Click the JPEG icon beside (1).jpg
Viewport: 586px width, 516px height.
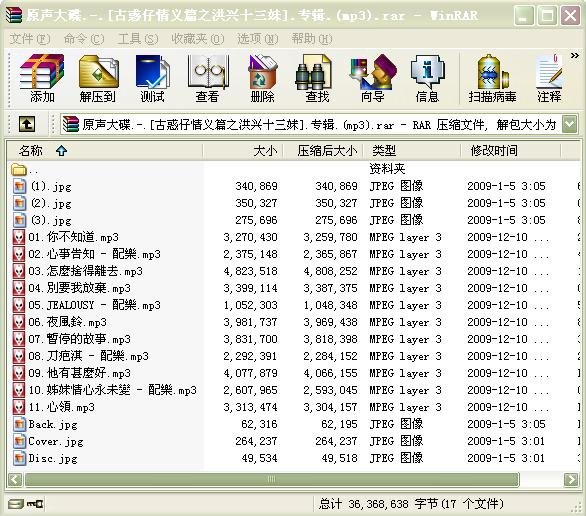coord(19,186)
